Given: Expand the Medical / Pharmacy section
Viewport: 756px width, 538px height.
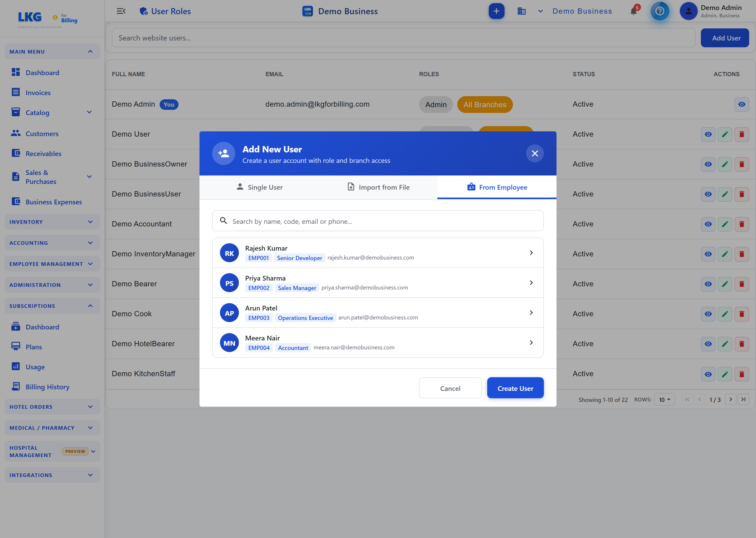Looking at the screenshot, I should click(52, 428).
